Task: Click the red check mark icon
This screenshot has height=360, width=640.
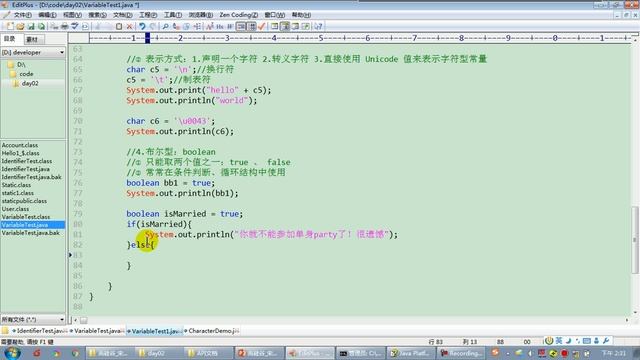Action: 262,27
